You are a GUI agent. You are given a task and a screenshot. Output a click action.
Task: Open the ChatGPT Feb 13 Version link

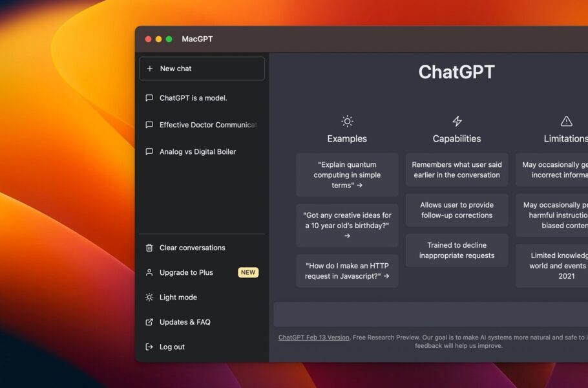pos(313,338)
